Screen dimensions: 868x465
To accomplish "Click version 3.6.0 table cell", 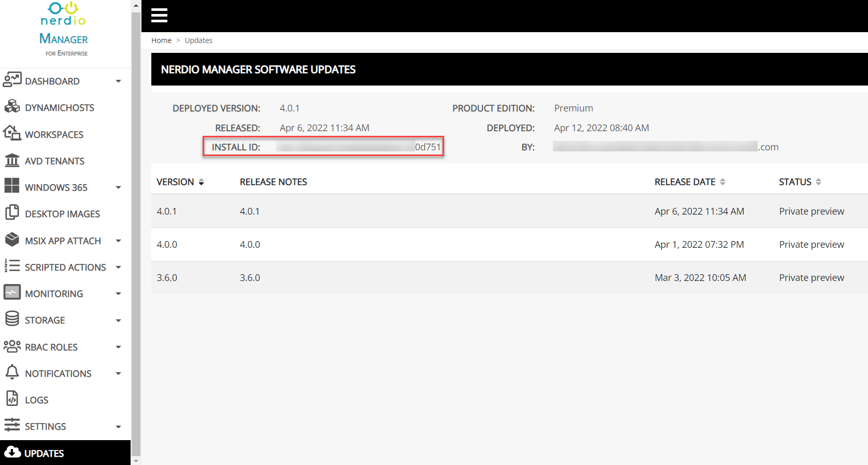I will pyautogui.click(x=167, y=278).
